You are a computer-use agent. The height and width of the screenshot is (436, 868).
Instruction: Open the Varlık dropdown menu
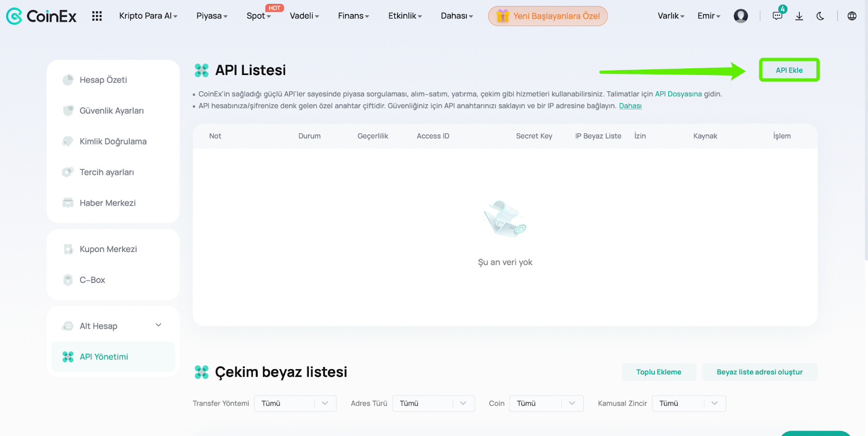[x=671, y=16]
